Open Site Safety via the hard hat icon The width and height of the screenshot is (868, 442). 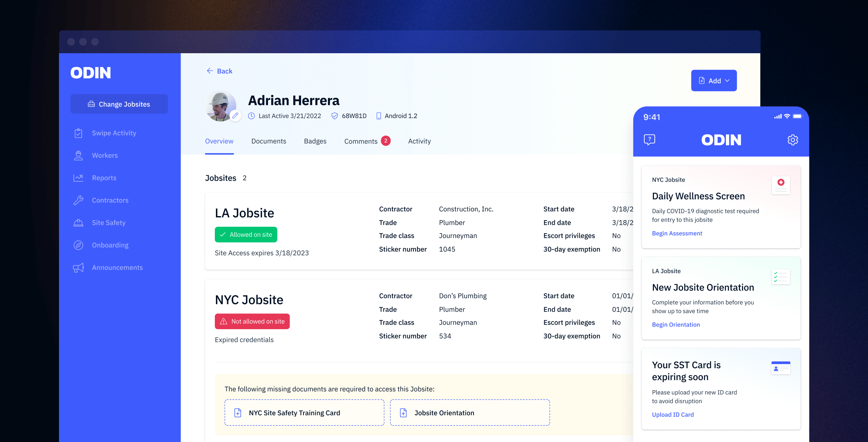(78, 223)
